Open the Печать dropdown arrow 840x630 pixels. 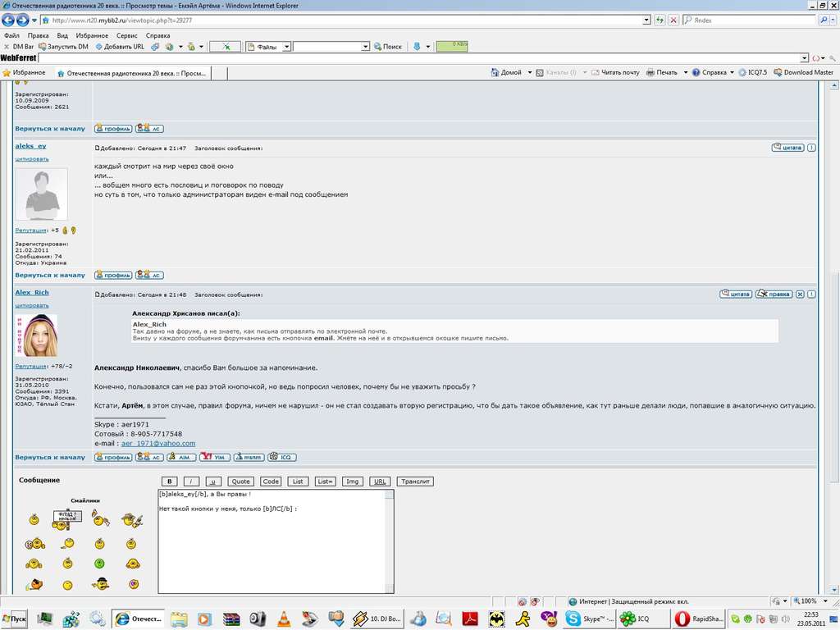(x=685, y=72)
